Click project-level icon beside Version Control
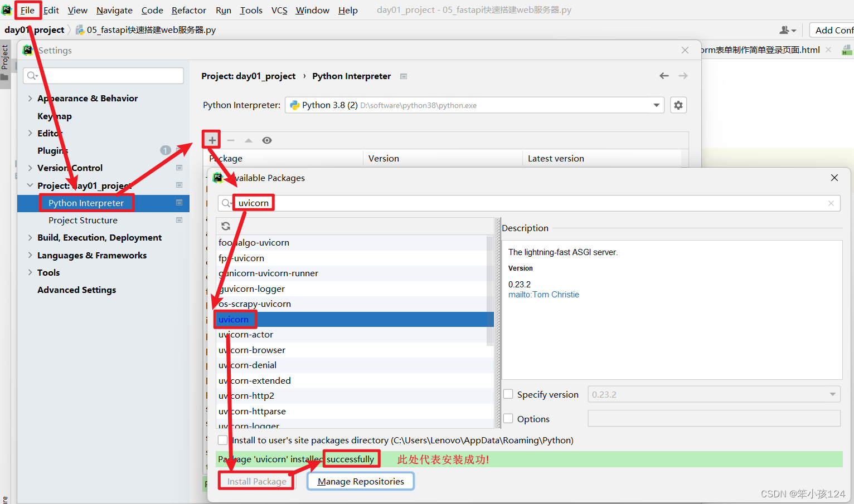Viewport: 854px width, 504px height. coord(179,168)
